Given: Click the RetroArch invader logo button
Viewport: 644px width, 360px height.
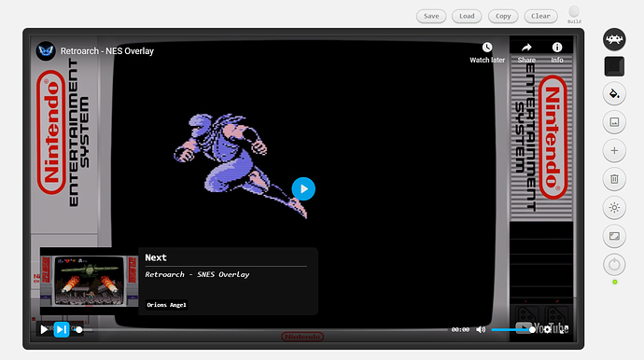Looking at the screenshot, I should (614, 39).
